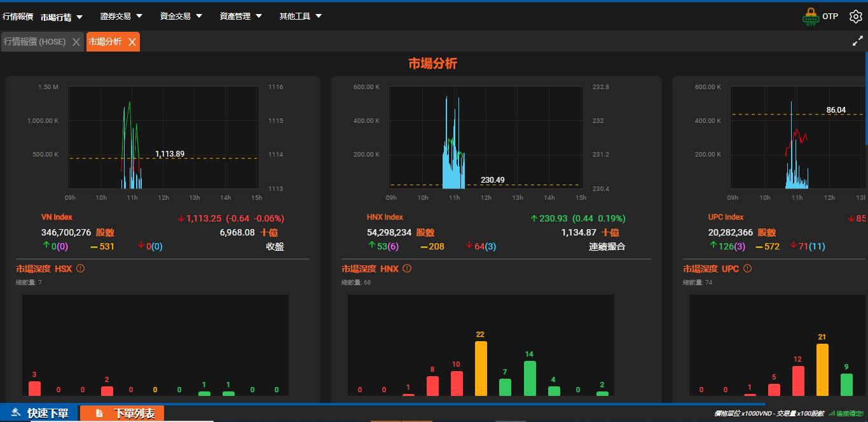Switch to the 行情報價 (HOSE) tab
868x422 pixels.
click(x=35, y=42)
